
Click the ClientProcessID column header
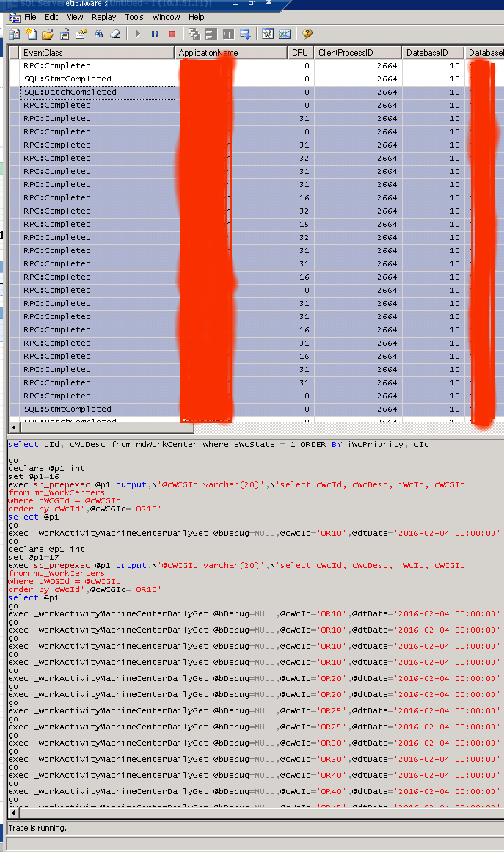pos(358,53)
